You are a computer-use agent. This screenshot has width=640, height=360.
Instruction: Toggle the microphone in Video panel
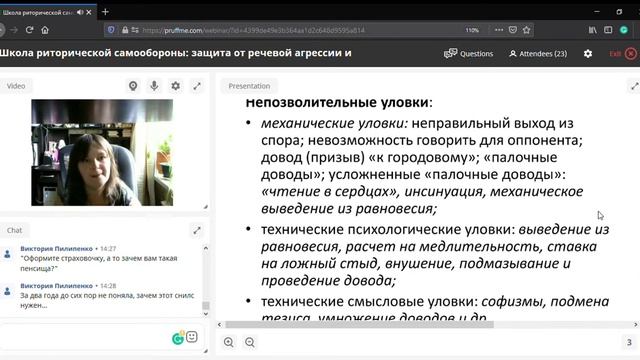coord(154,86)
